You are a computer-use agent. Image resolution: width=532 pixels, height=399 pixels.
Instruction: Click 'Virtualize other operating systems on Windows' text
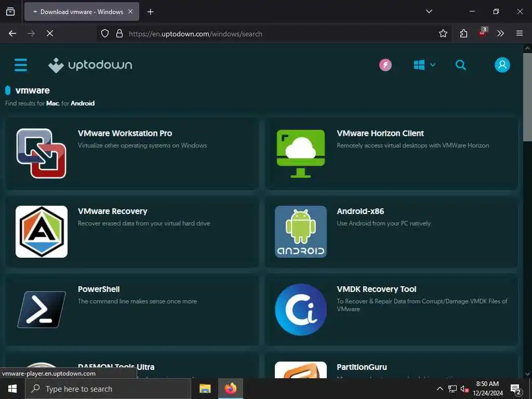(142, 145)
